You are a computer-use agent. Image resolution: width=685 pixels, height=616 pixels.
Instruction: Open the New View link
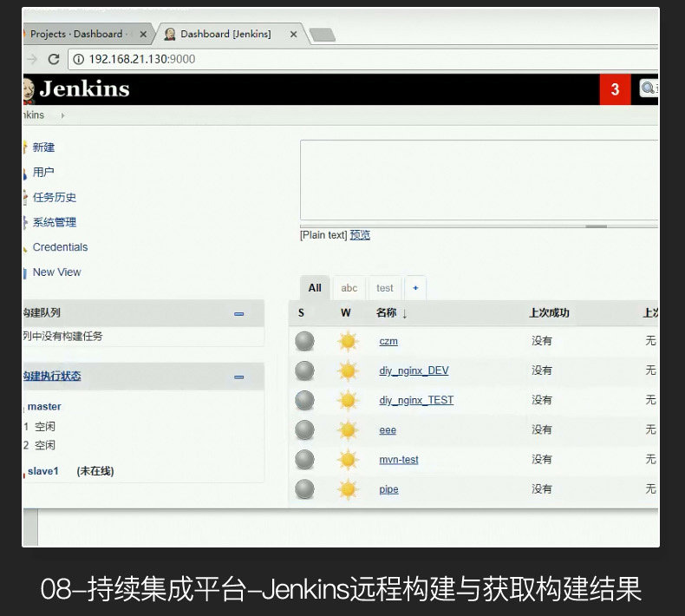pyautogui.click(x=56, y=272)
